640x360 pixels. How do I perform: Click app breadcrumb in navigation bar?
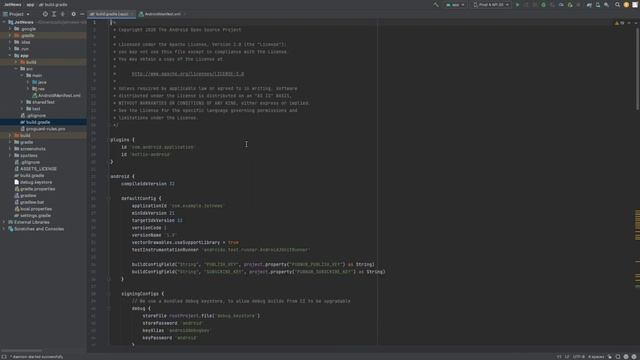30,4
